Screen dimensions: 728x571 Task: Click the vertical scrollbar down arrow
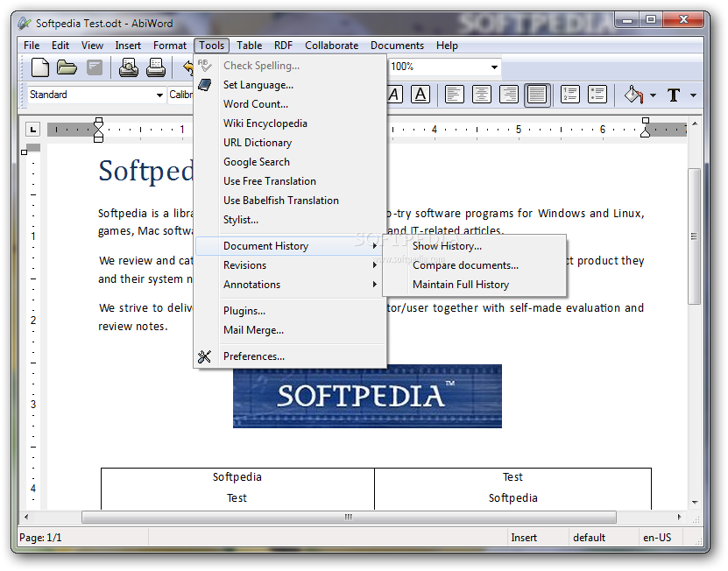coord(695,503)
